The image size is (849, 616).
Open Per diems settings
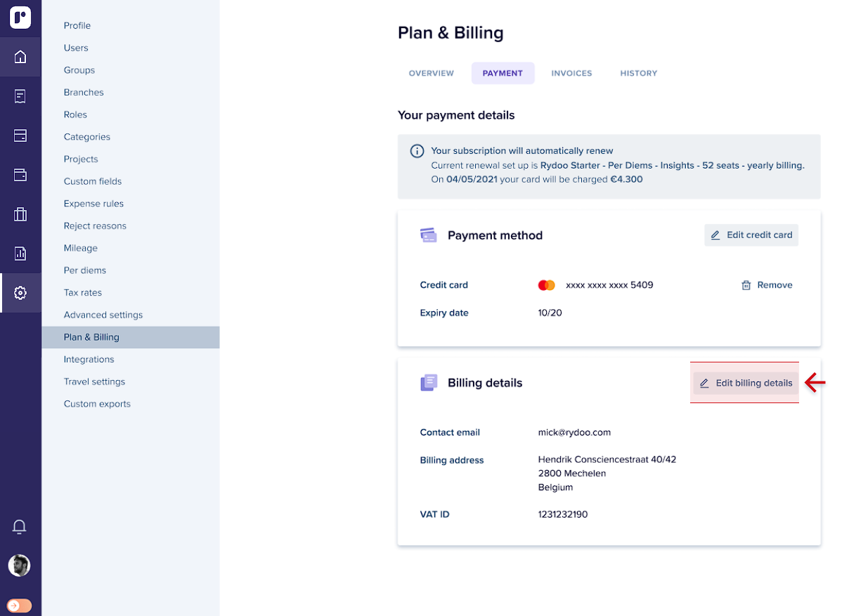[x=85, y=270]
